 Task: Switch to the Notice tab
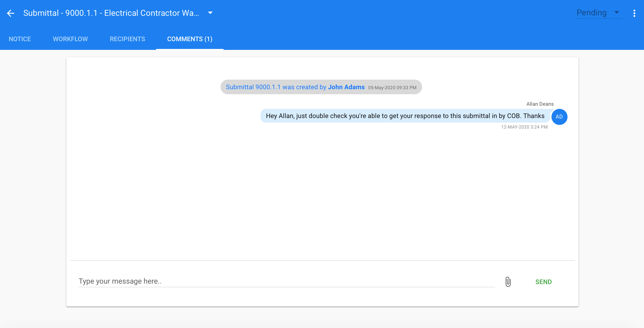[x=20, y=39]
